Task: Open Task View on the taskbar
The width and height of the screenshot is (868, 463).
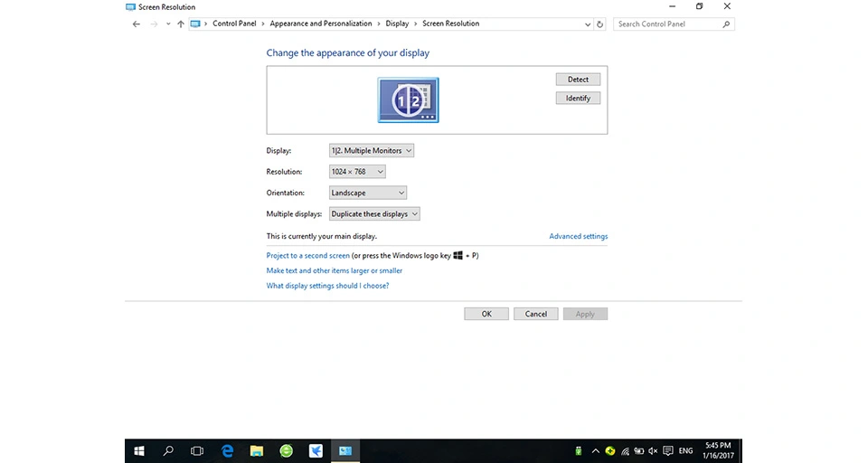Action: 197,451
